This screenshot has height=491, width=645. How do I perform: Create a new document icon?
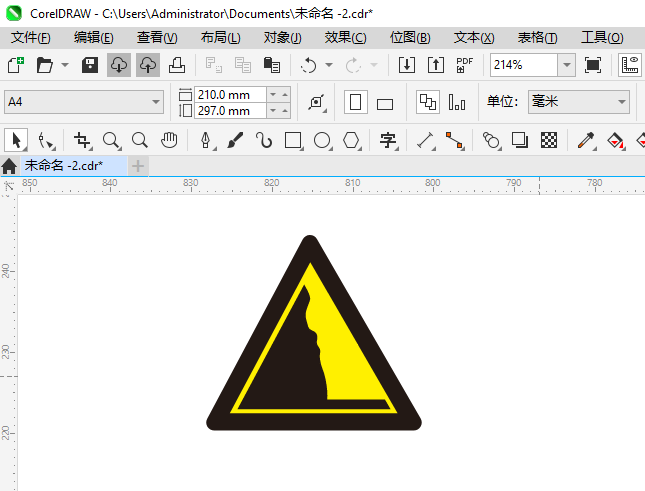pos(16,65)
